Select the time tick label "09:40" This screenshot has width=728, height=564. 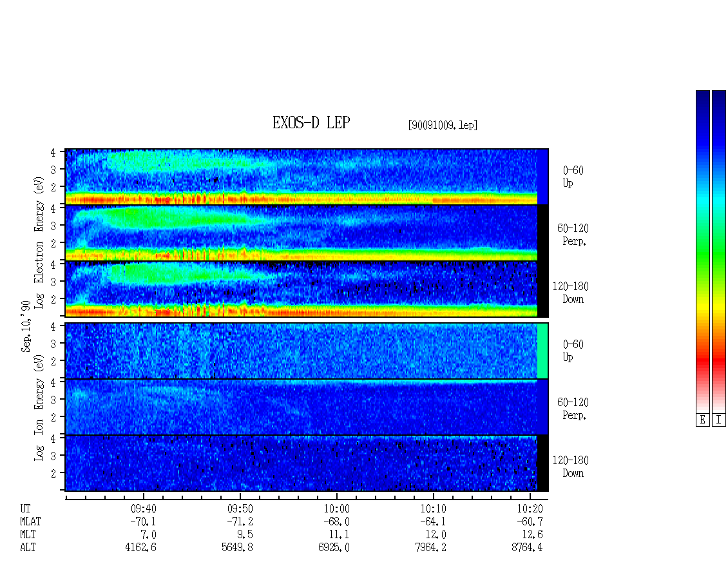pyautogui.click(x=144, y=509)
